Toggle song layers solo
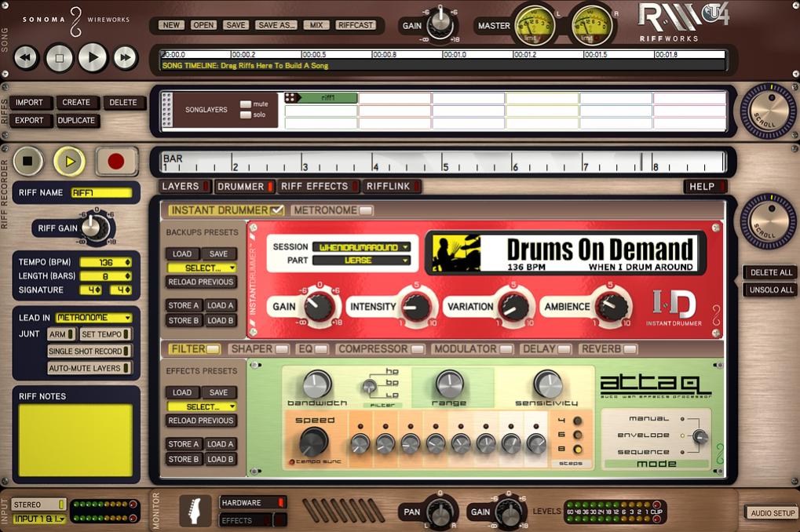 246,115
